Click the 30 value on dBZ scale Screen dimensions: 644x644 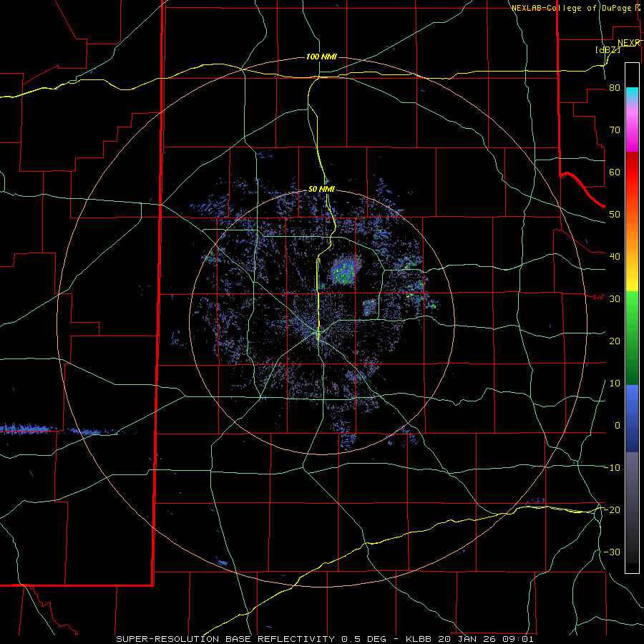(x=615, y=299)
